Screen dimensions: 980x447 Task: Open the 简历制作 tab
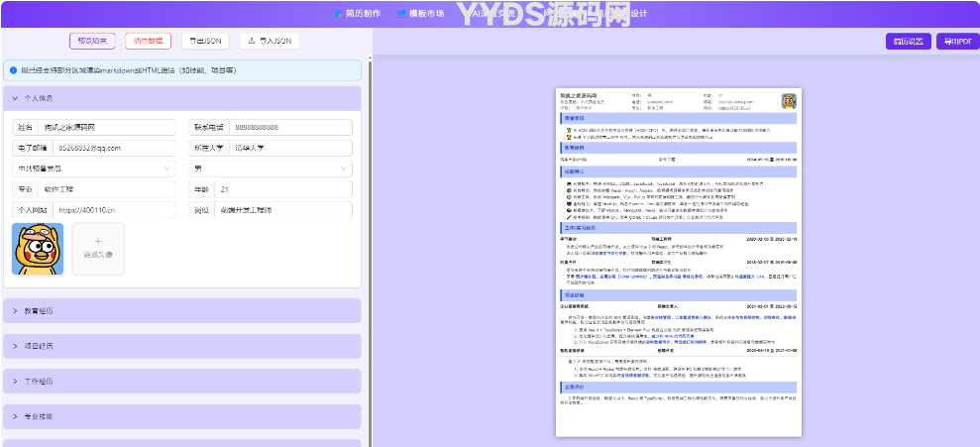point(363,14)
